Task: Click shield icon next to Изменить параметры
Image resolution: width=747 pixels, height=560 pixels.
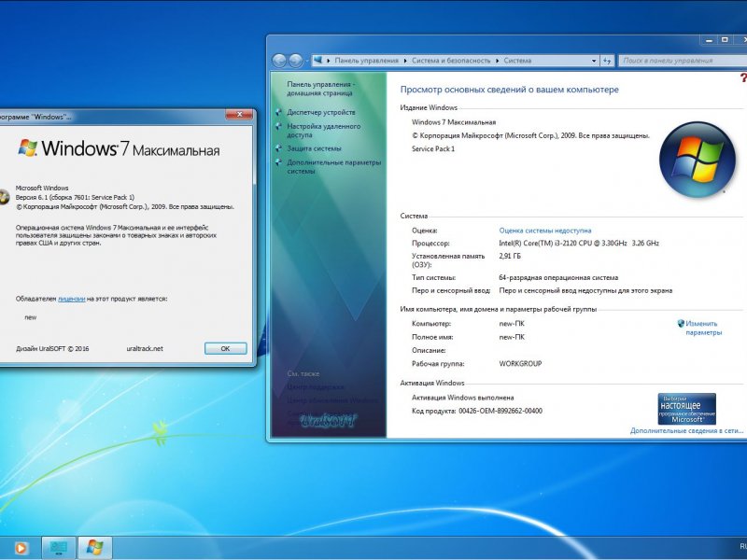Action: 681,323
